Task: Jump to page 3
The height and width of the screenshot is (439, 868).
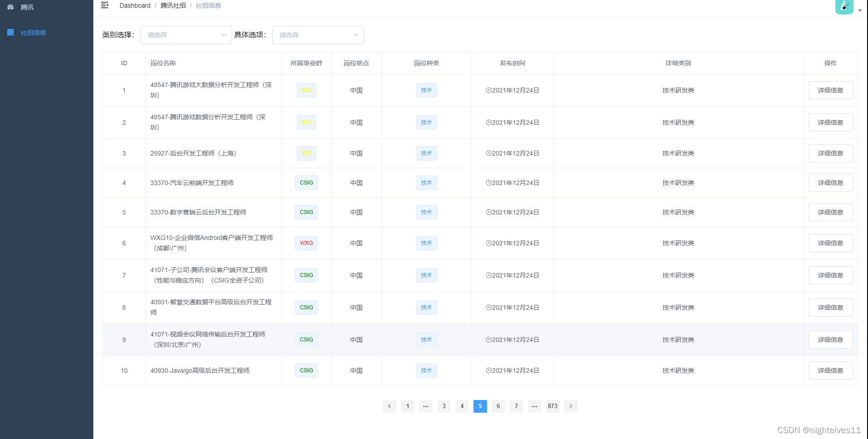Action: [444, 406]
